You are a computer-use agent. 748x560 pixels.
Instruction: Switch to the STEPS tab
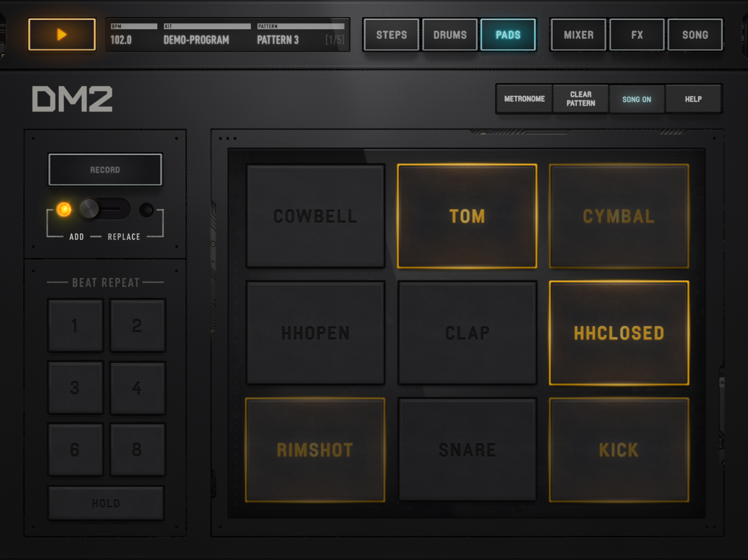pyautogui.click(x=391, y=35)
